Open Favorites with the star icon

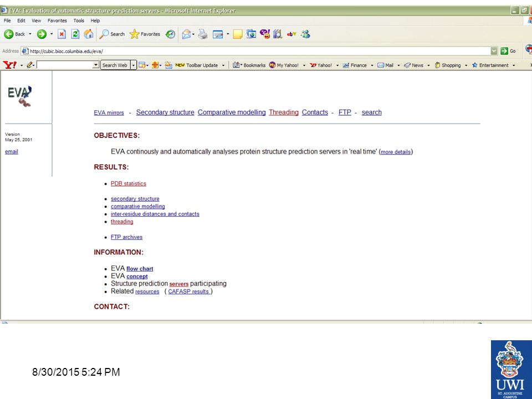[145, 34]
